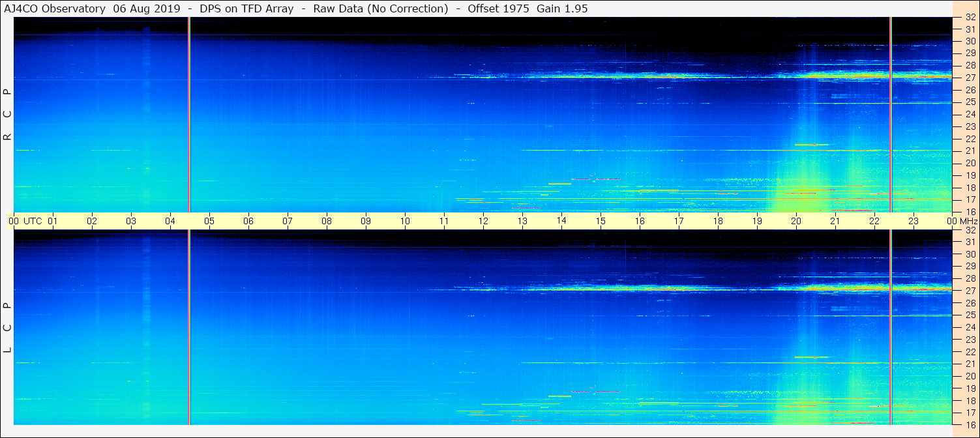Viewport: 980px width, 438px height.
Task: Click the 21 MHz tick in RCP panel
Action: coord(970,151)
